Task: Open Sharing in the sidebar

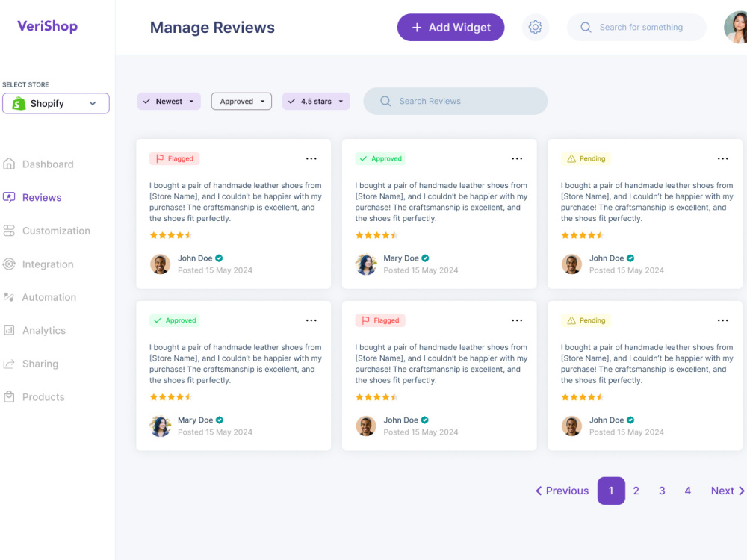Action: [x=40, y=364]
